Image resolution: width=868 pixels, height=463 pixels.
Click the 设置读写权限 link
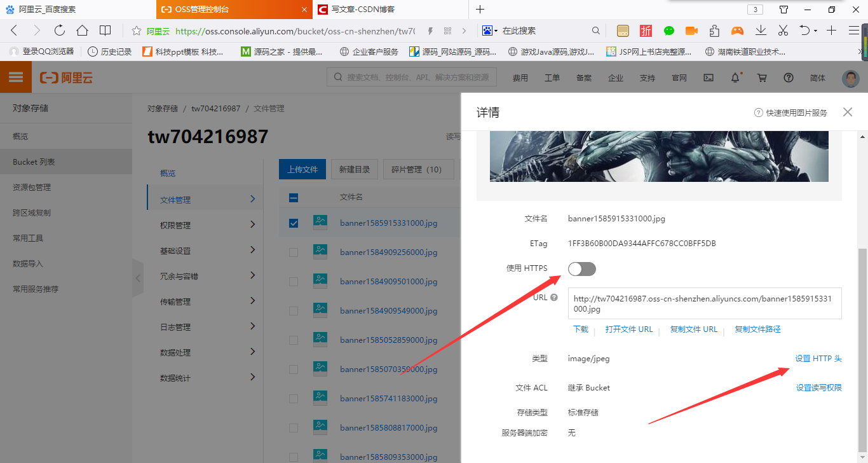(819, 388)
